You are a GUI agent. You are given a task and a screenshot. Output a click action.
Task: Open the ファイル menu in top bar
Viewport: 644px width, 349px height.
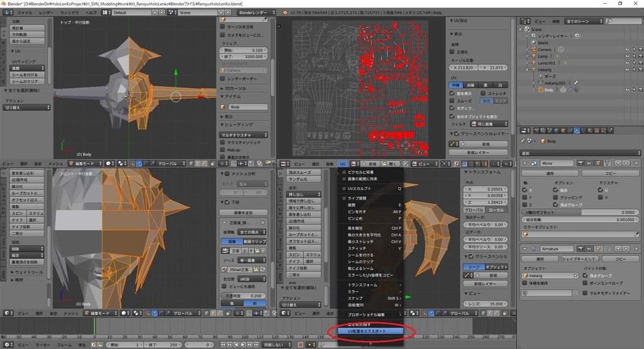coord(25,13)
